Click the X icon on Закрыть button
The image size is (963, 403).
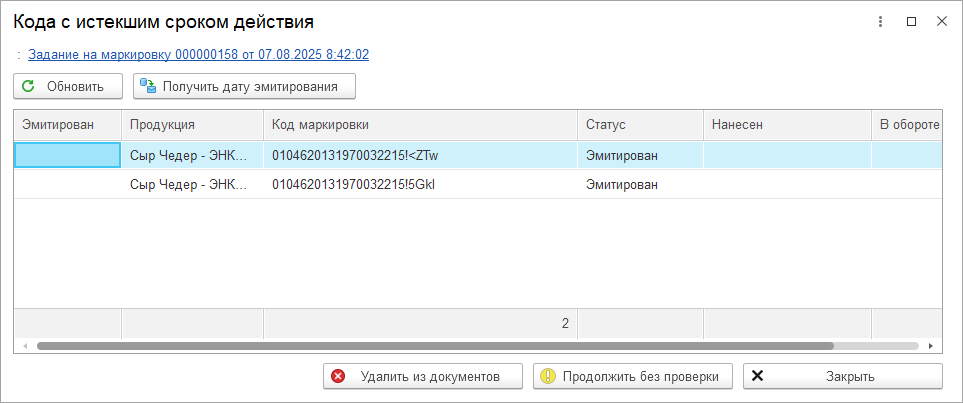coord(757,376)
